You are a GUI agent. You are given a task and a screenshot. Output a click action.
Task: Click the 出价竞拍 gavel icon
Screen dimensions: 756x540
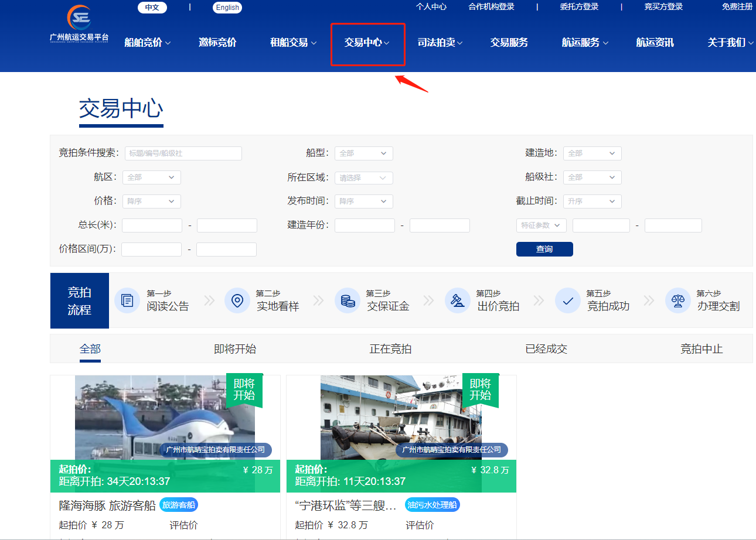[458, 300]
